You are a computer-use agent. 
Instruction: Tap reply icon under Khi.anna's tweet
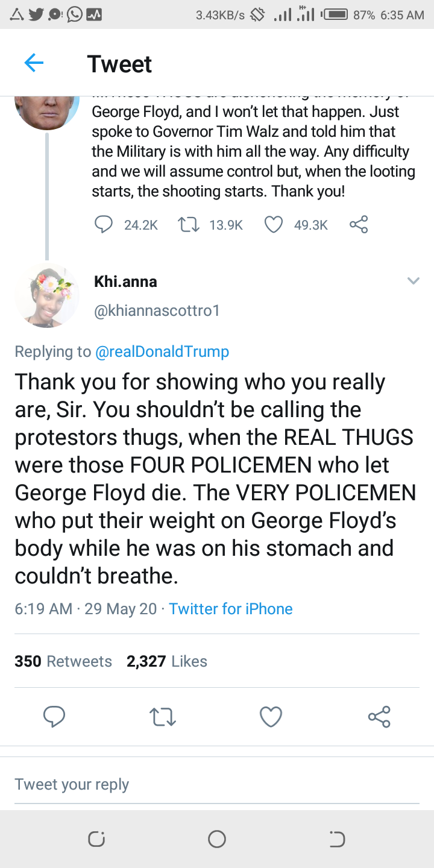point(54,717)
